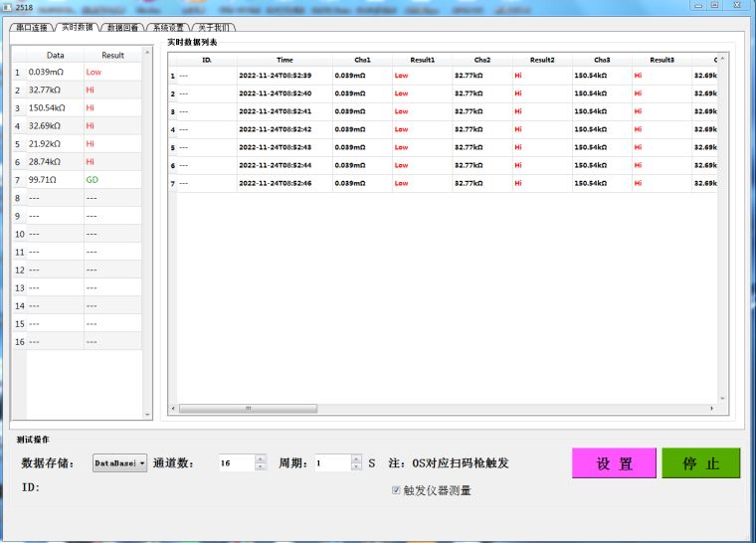The height and width of the screenshot is (543, 756).
Task: Increase 通道数 with the up arrow
Action: 261,458
